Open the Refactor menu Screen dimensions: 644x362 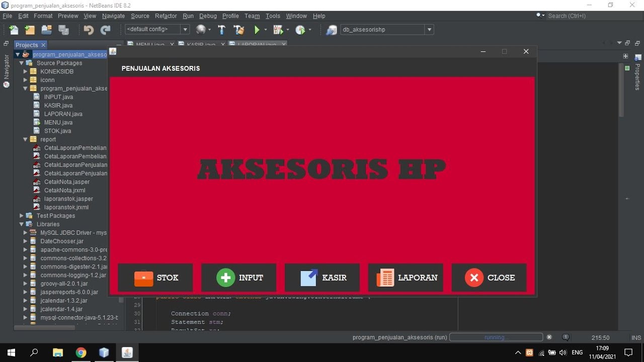click(166, 16)
